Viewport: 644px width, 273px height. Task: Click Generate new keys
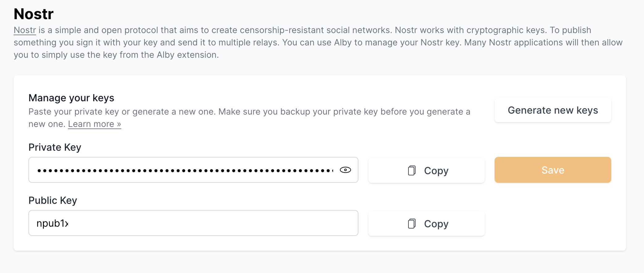(553, 110)
